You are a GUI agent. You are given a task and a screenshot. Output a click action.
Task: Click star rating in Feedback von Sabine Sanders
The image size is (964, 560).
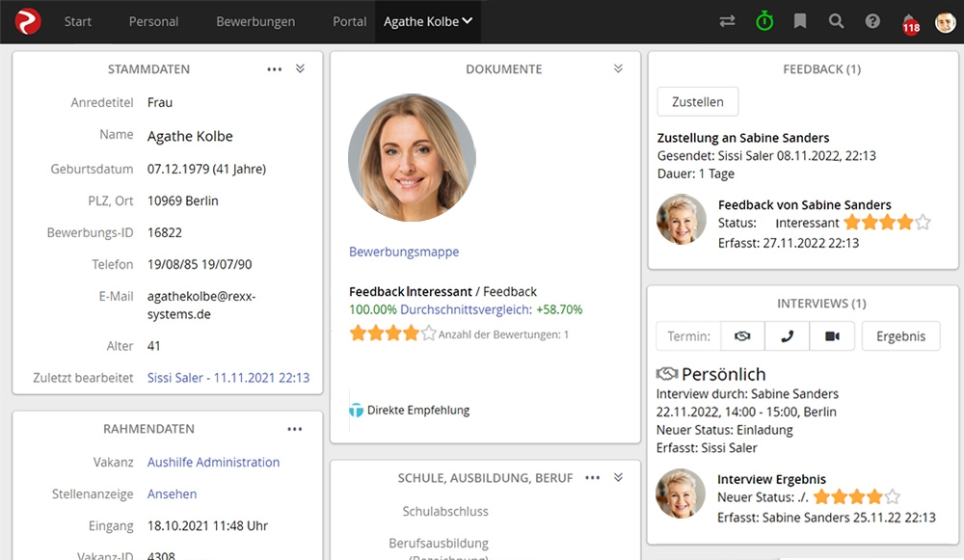point(887,223)
